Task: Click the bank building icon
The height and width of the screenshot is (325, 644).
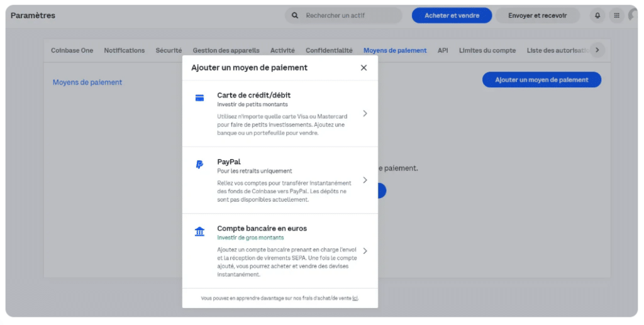Action: (199, 231)
